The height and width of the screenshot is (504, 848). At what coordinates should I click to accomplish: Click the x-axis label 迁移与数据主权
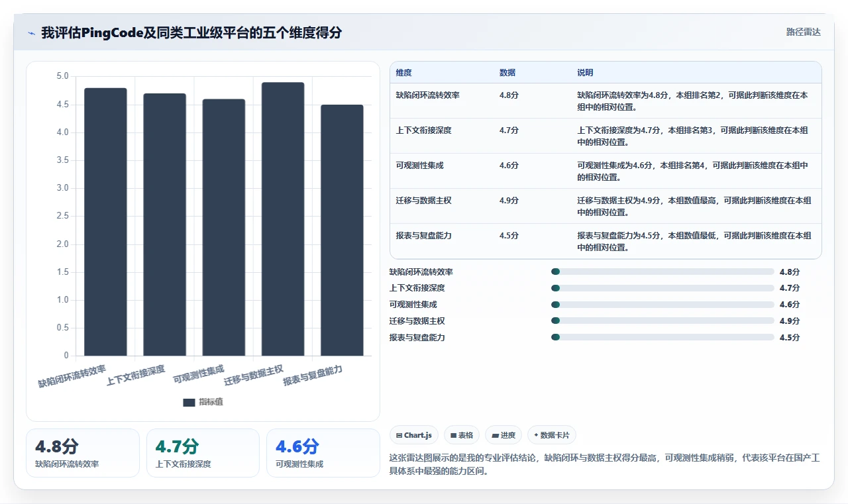254,376
